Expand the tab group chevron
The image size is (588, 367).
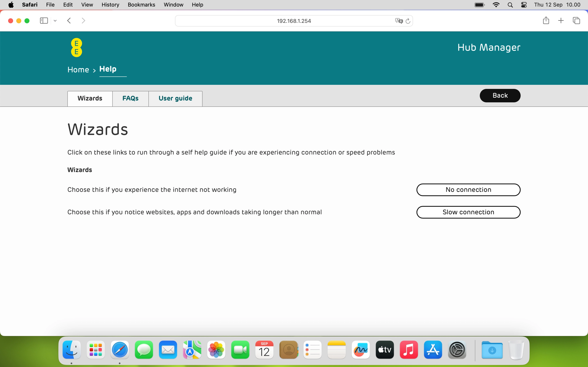coord(55,21)
